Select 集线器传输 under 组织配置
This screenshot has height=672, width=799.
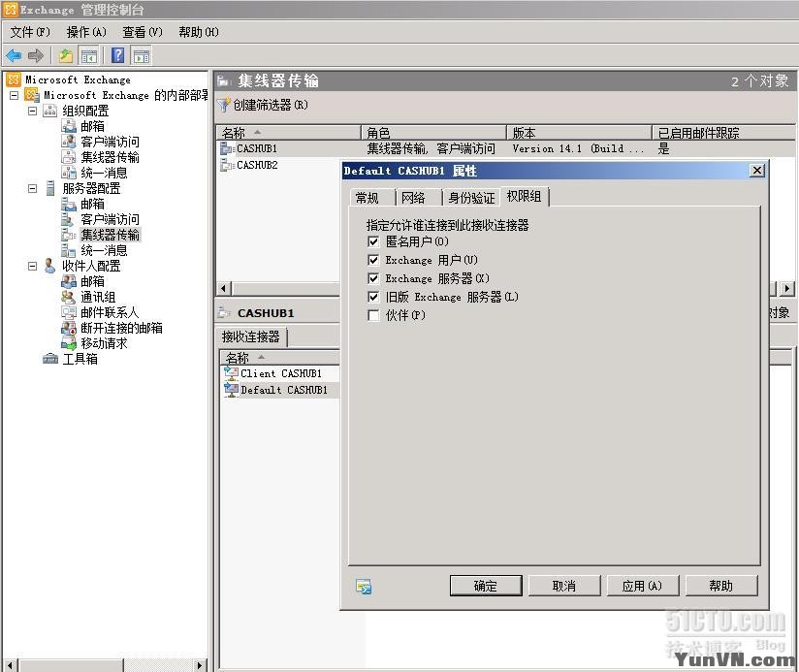pyautogui.click(x=111, y=157)
